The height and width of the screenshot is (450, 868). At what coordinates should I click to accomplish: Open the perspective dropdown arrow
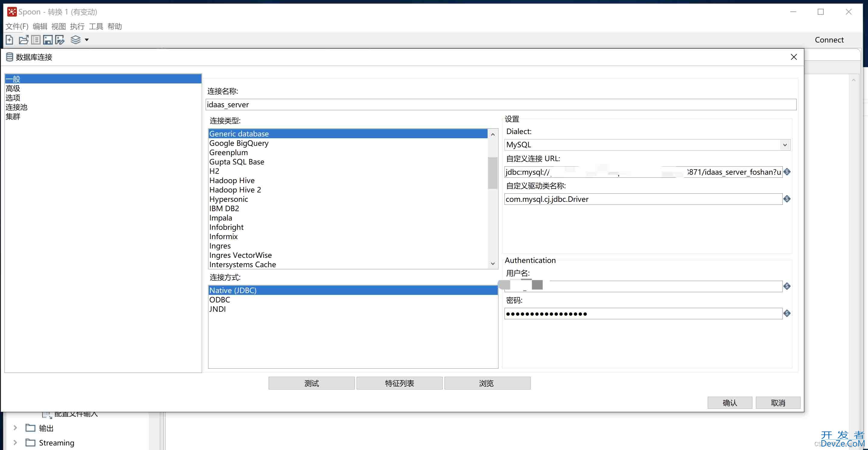tap(87, 40)
